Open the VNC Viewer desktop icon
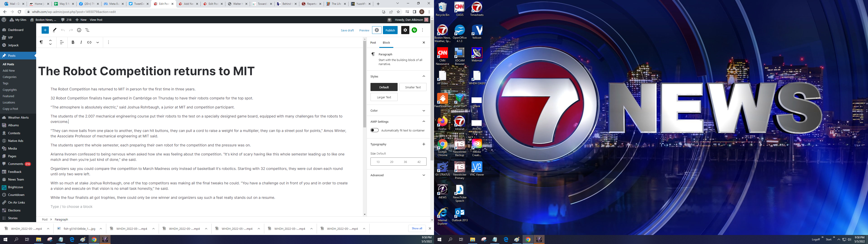 click(x=477, y=169)
